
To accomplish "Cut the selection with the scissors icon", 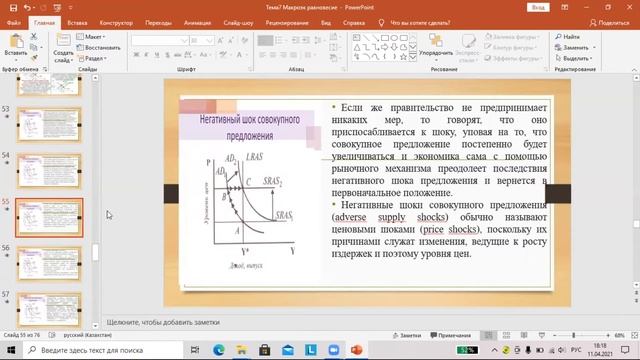I will (x=34, y=37).
